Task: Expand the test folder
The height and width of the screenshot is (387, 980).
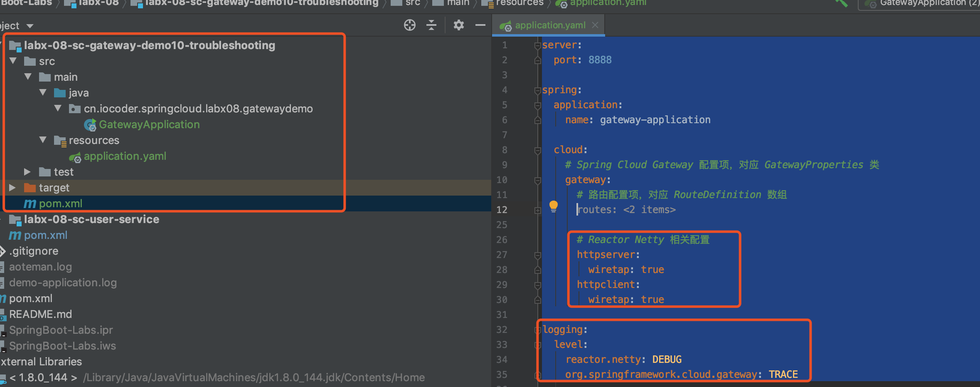Action: [27, 171]
